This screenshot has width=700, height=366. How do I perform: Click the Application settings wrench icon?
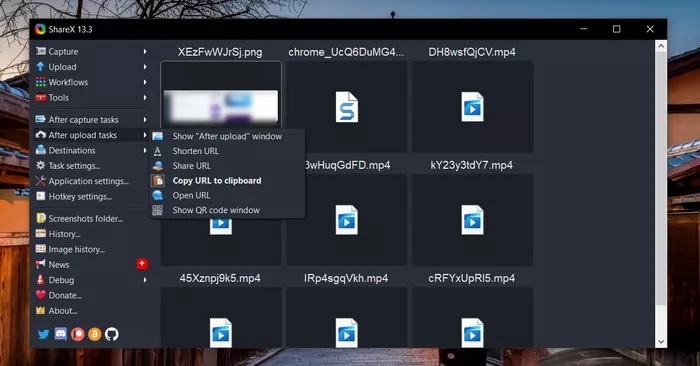(41, 181)
